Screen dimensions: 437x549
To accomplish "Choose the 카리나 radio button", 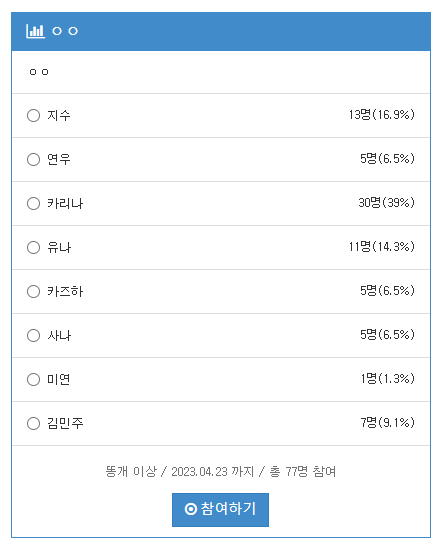I will [x=34, y=203].
